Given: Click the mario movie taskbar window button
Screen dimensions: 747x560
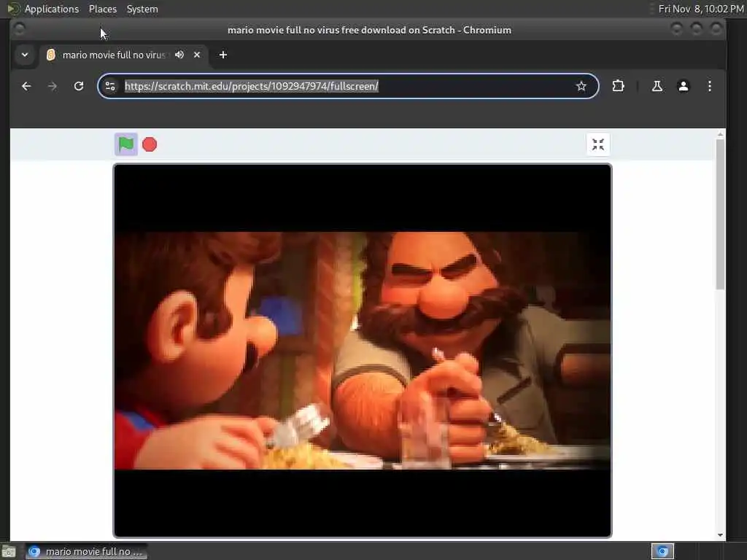Looking at the screenshot, I should tap(86, 551).
